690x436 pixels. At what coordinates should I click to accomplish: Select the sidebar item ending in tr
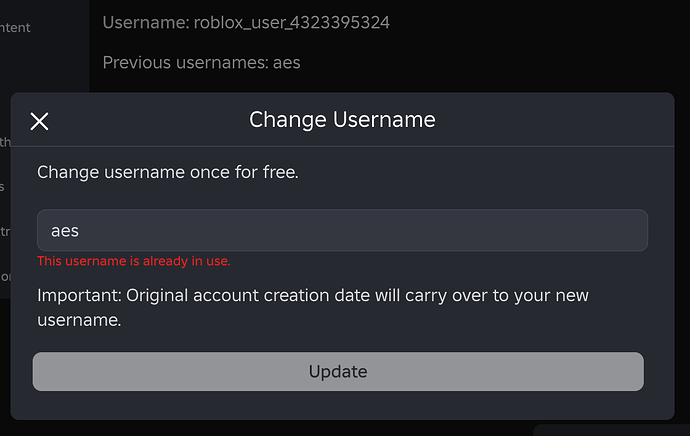5,232
